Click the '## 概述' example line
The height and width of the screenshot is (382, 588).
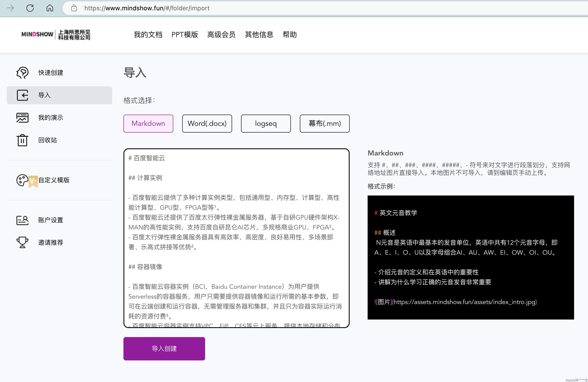pos(385,233)
